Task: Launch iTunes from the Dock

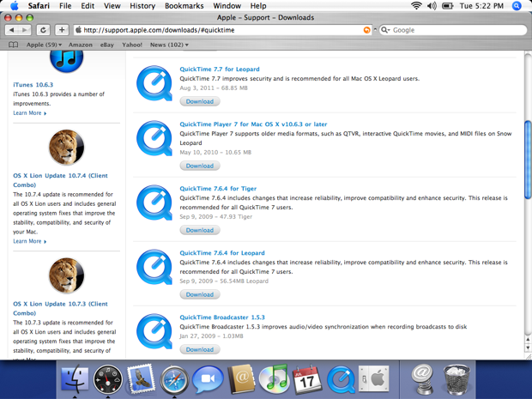Action: (x=274, y=379)
